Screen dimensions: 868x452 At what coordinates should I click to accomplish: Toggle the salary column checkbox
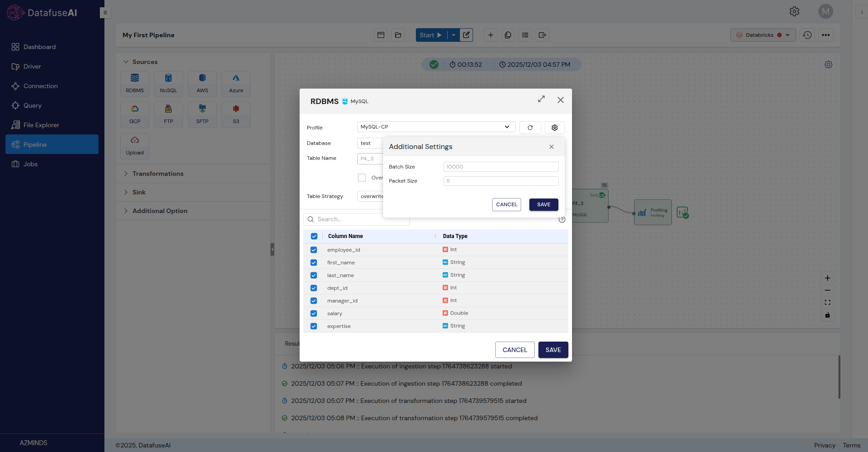314,313
